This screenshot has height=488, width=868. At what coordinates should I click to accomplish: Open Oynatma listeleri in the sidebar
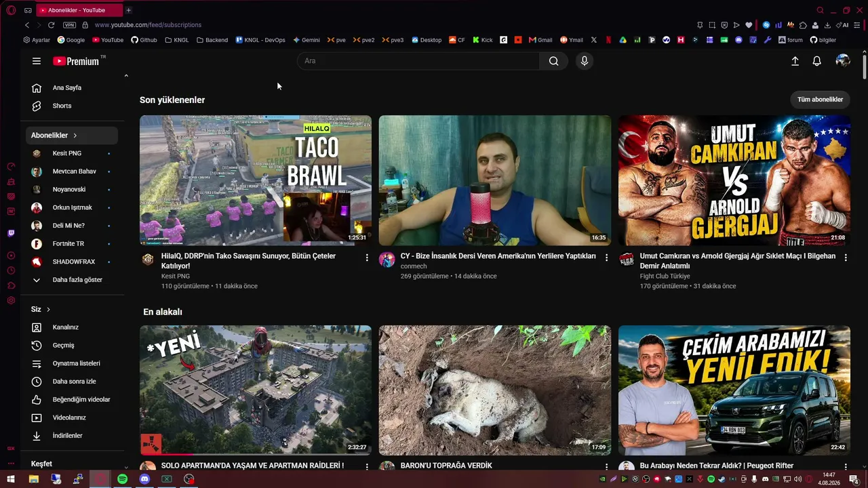73,363
